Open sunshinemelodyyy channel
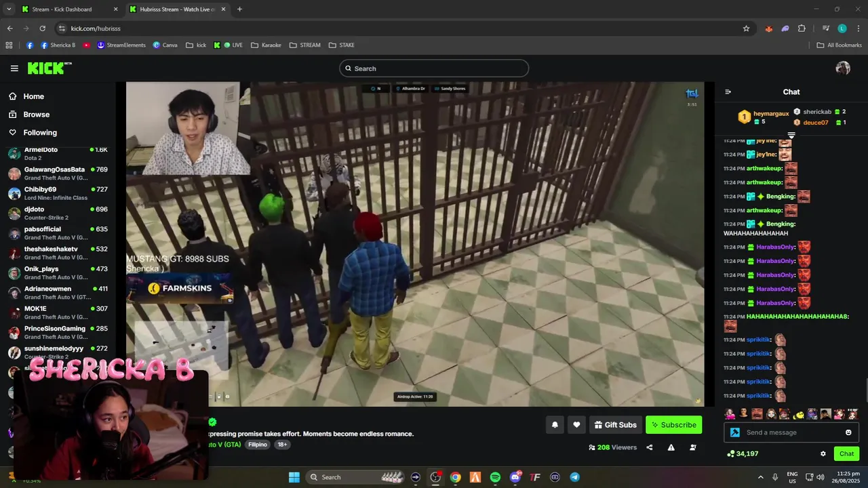The height and width of the screenshot is (488, 868). [58, 352]
